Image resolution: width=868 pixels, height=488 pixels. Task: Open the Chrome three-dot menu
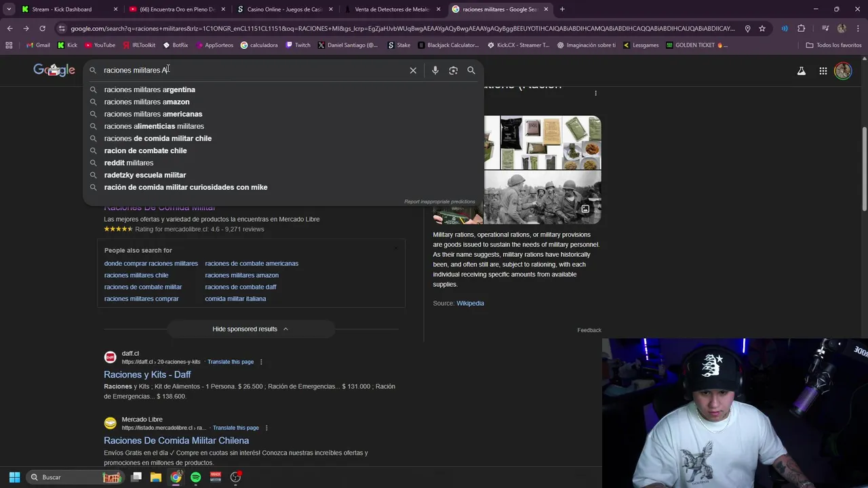point(857,28)
